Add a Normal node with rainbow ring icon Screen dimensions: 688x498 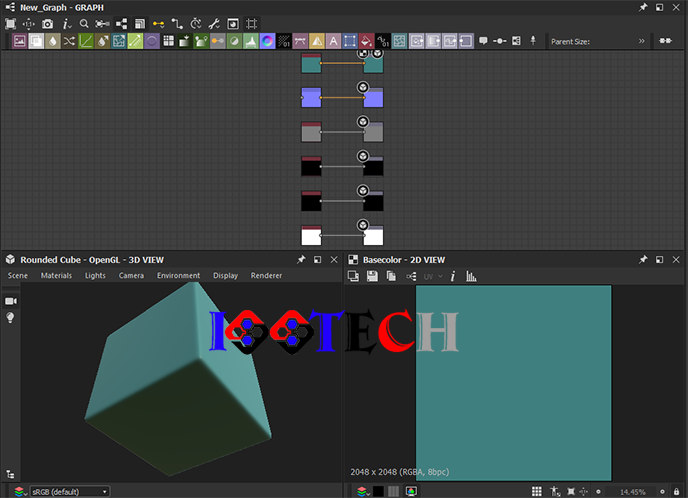click(267, 41)
